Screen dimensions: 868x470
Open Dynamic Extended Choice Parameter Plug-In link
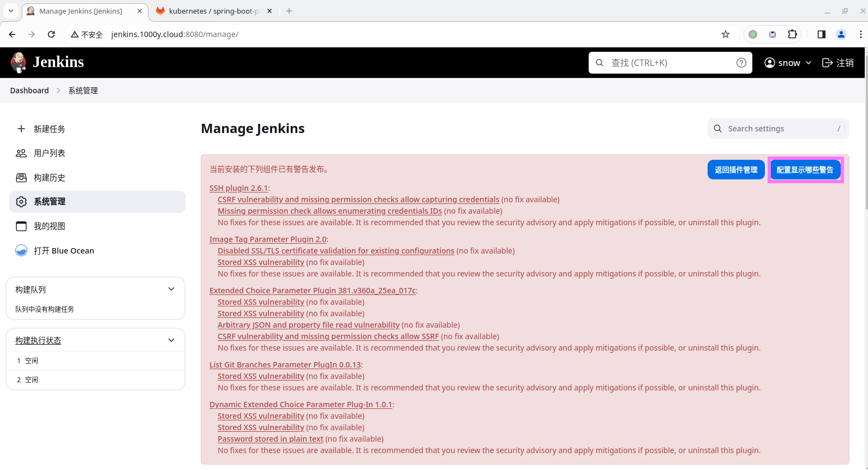pos(301,405)
